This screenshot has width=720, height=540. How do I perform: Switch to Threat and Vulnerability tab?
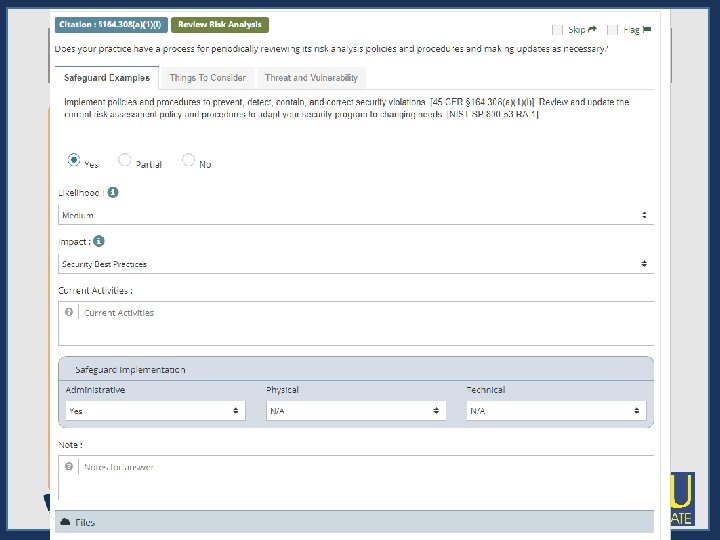point(311,78)
